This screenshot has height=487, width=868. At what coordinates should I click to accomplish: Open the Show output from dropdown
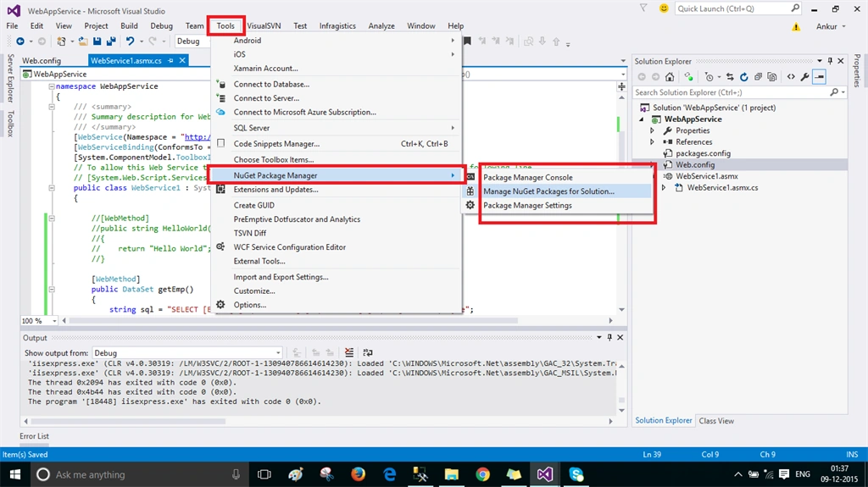click(x=187, y=352)
